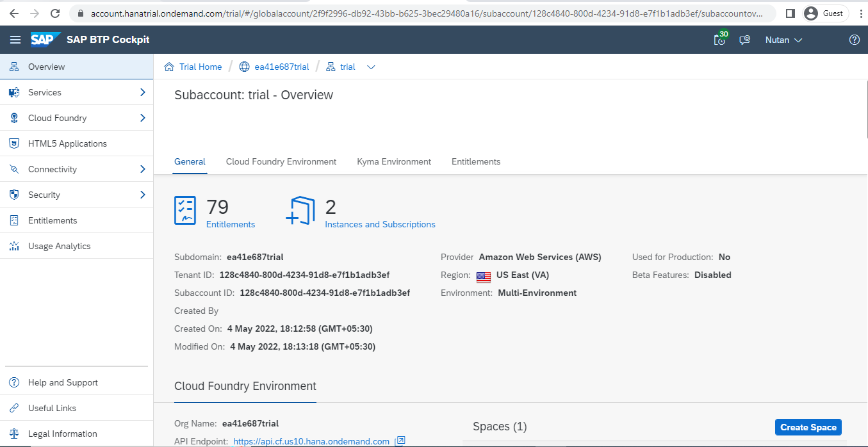Viewport: 868px width, 447px height.
Task: Reload the page in browser
Action: 55,13
